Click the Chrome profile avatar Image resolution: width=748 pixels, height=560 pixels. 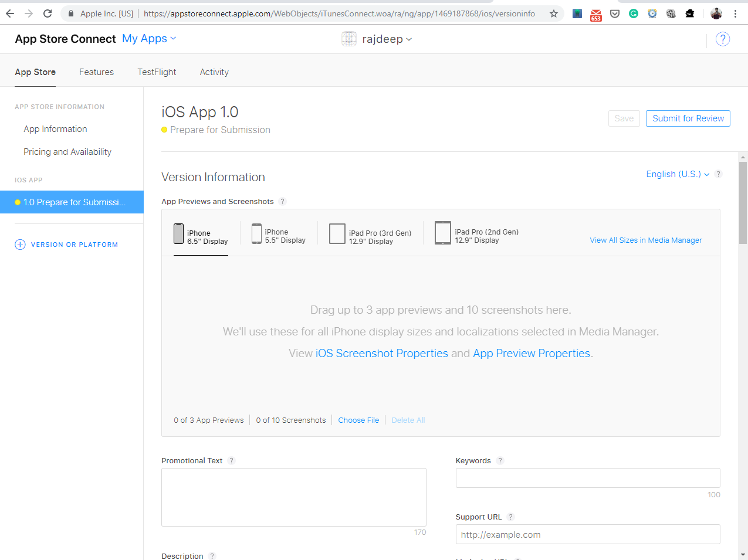click(716, 13)
